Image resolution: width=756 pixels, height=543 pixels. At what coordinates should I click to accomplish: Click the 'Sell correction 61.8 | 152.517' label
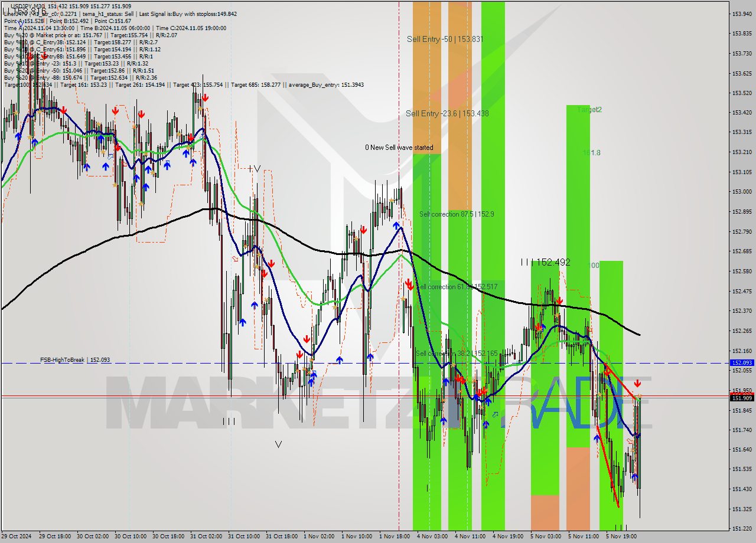coord(457,287)
